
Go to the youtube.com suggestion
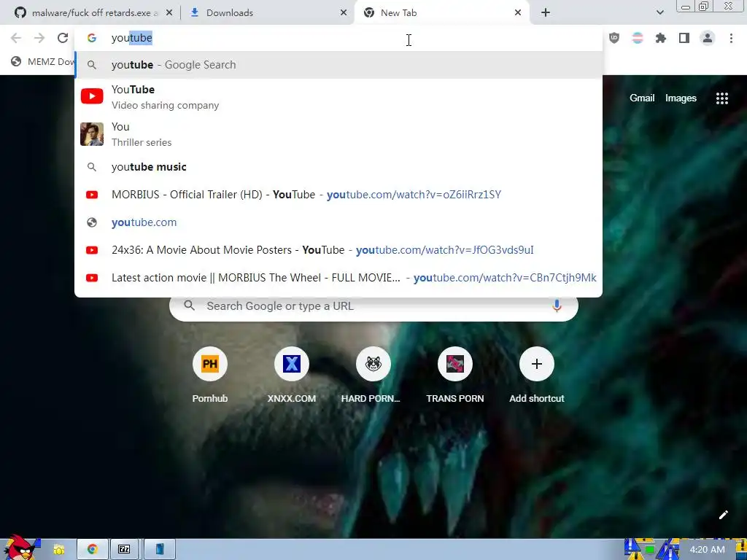[x=338, y=222]
